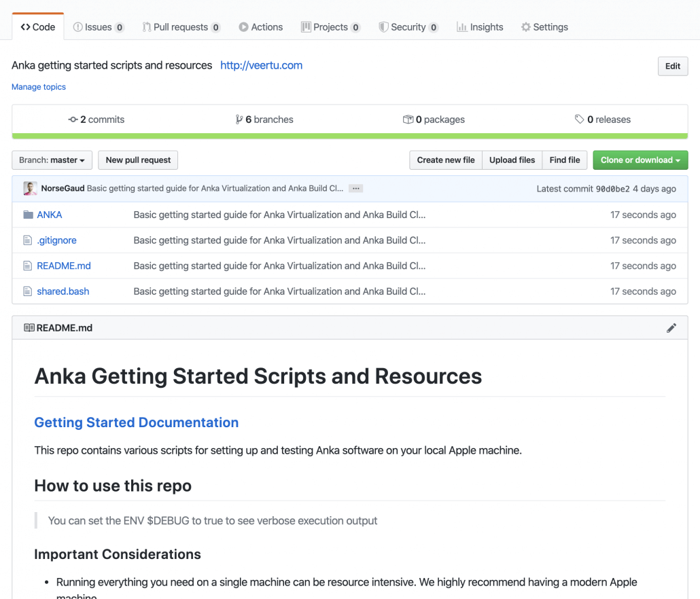The image size is (700, 599).
Task: Click the Issues exclamation icon
Action: point(77,26)
